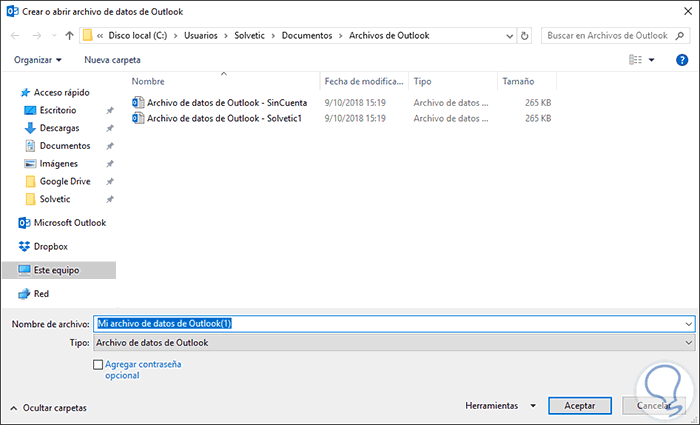The image size is (700, 425).
Task: Open Imágenes in quick access
Action: click(x=58, y=164)
